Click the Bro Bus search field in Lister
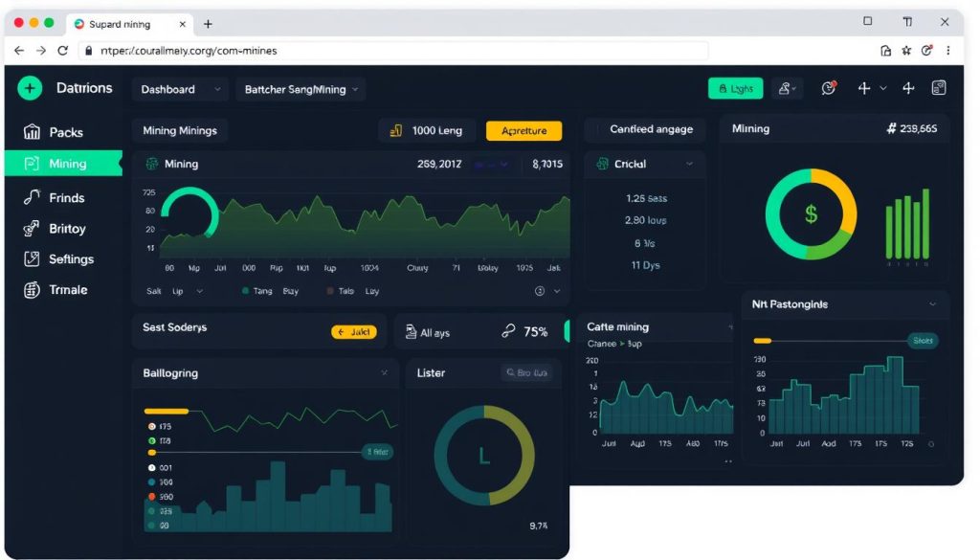The image size is (980, 560). click(526, 372)
